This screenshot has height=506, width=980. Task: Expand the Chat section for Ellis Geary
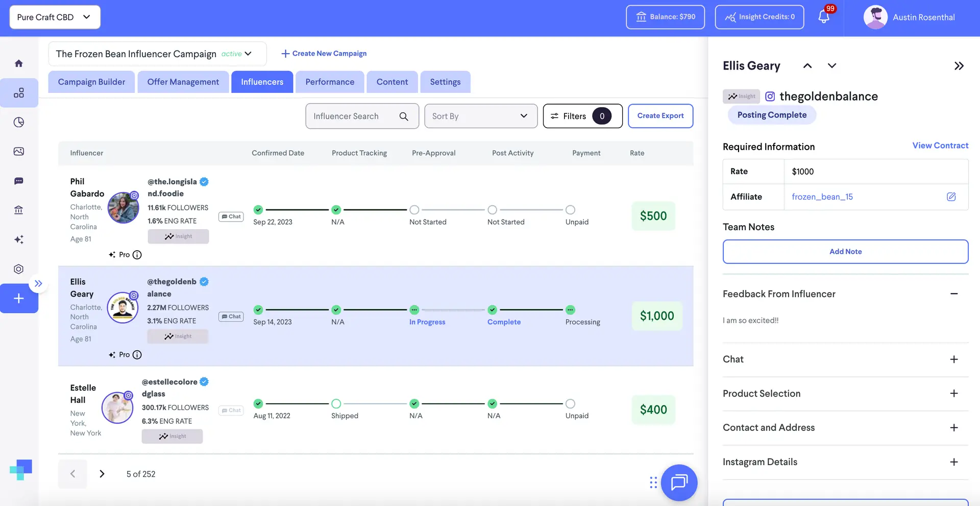pyautogui.click(x=954, y=359)
